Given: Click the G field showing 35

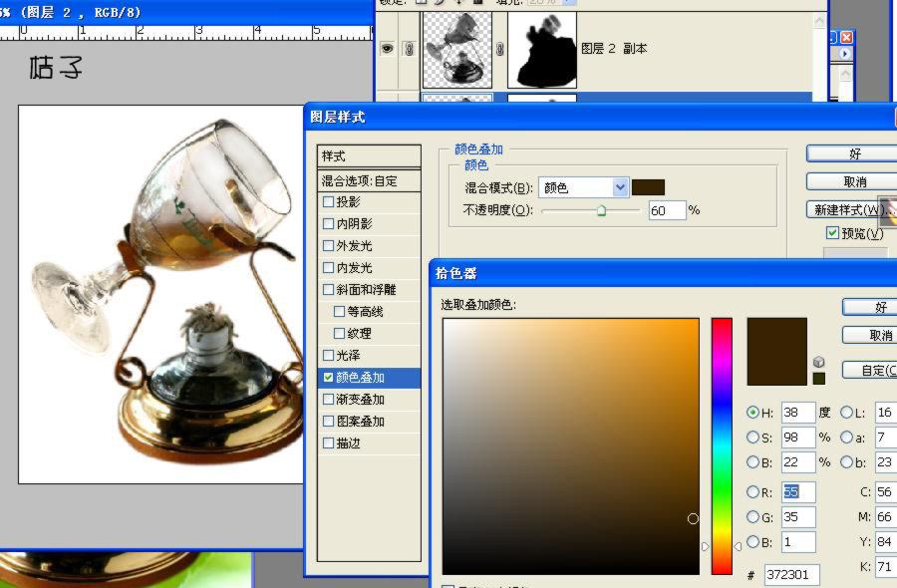Looking at the screenshot, I should [798, 517].
